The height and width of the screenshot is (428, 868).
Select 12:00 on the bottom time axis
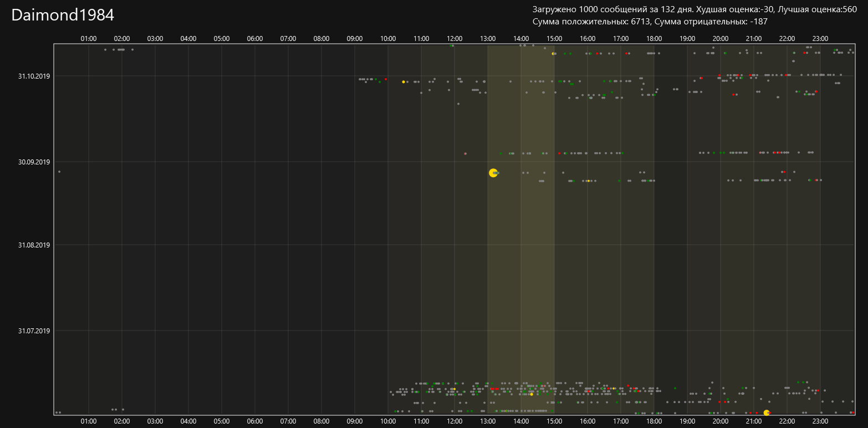point(455,421)
